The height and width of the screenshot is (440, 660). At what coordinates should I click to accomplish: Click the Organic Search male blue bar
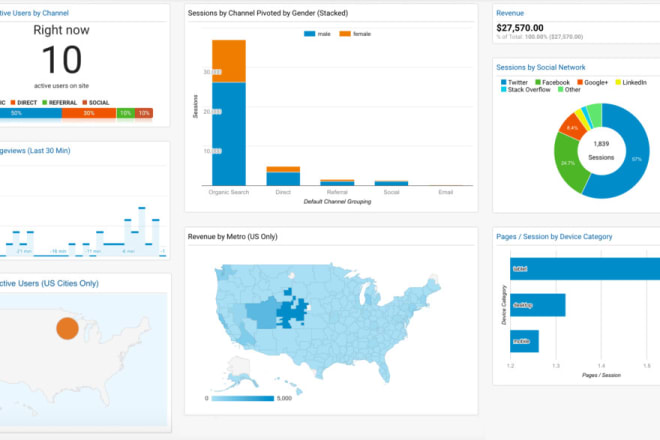229,134
